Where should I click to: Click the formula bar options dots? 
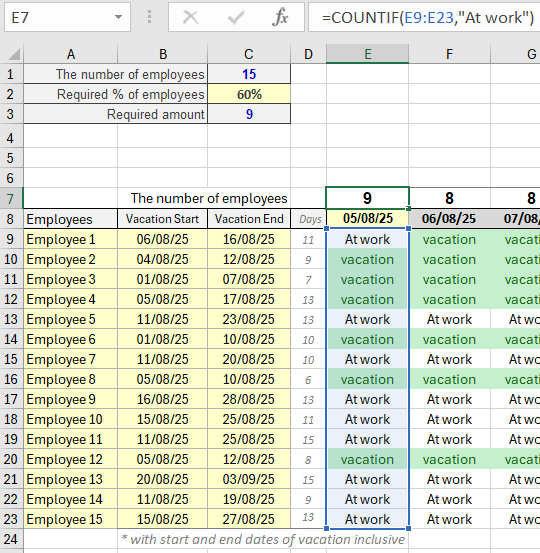150,17
